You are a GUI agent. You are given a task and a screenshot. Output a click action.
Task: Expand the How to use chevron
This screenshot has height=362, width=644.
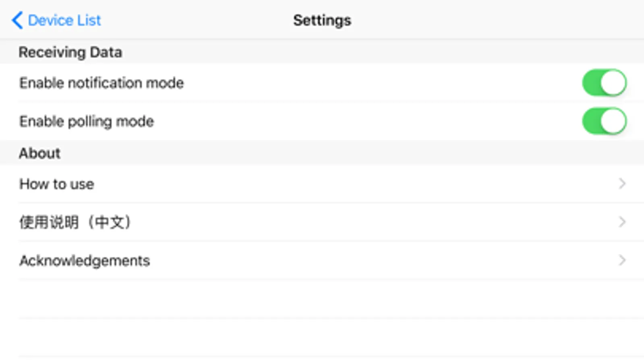(x=622, y=184)
